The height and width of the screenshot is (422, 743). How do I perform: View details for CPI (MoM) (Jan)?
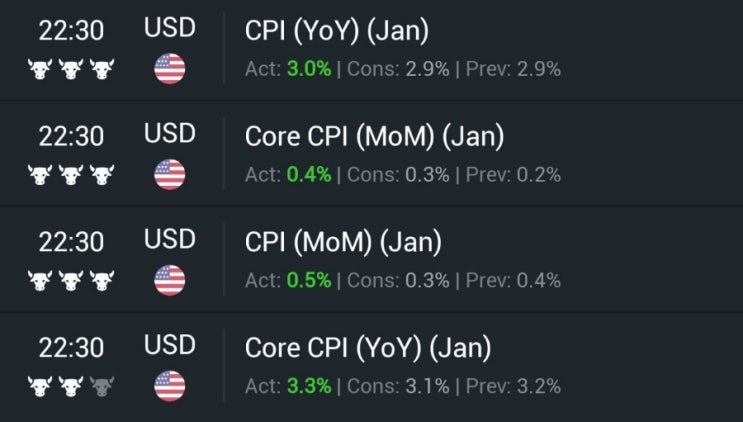click(x=342, y=242)
